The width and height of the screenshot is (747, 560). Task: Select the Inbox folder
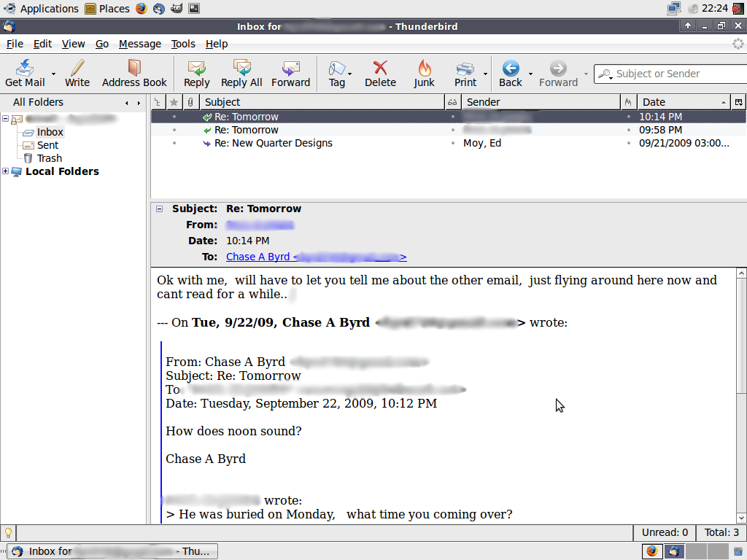(50, 133)
